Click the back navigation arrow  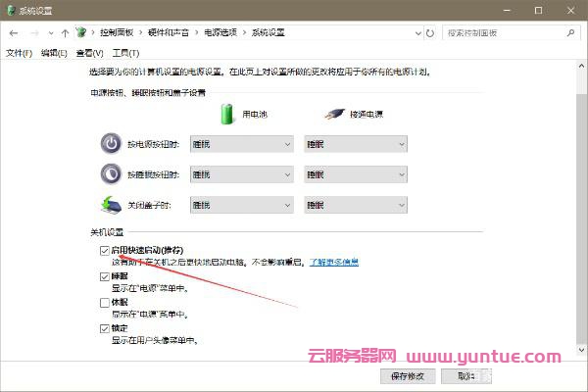click(x=14, y=32)
